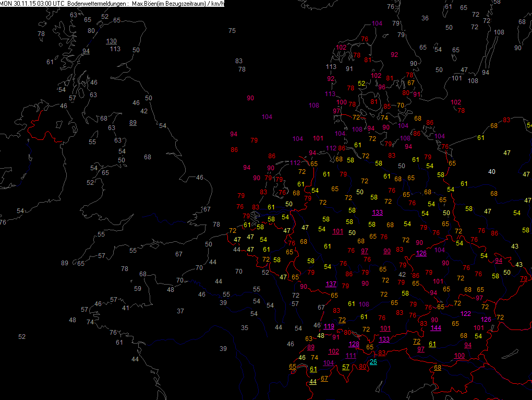Select the white 40 gust value
This screenshot has width=532, height=400.
[x=491, y=171]
